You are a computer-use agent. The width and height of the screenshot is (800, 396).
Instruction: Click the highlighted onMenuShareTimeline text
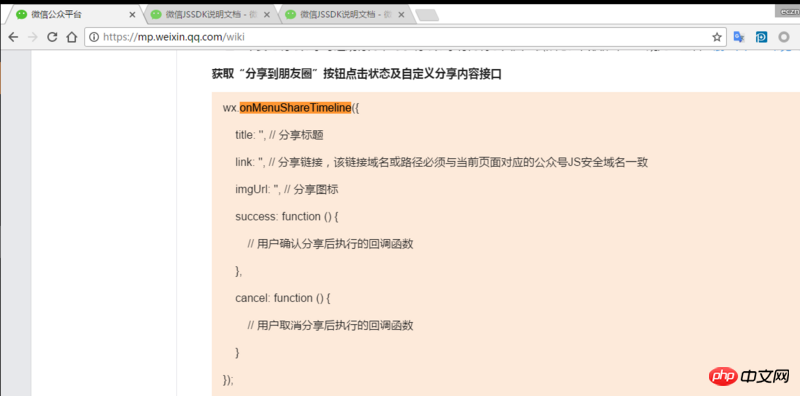(295, 108)
